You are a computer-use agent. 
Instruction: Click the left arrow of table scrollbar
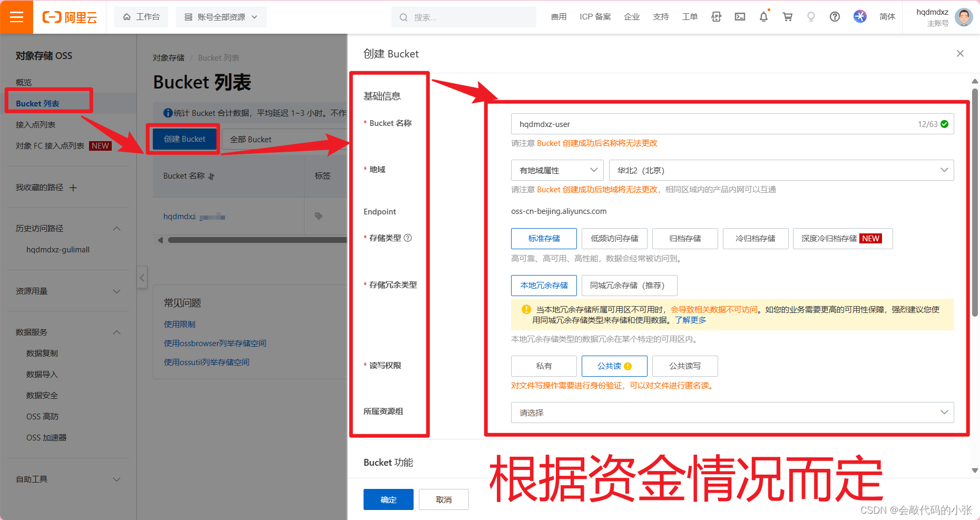(x=160, y=240)
